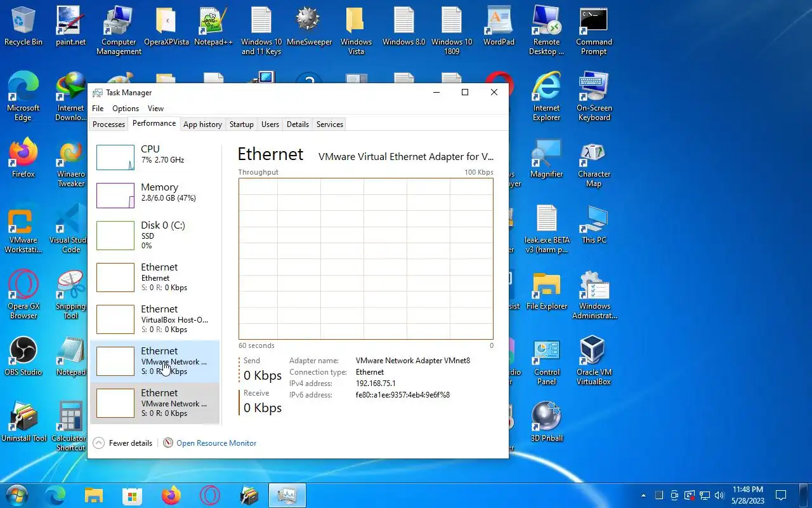Launch paint.net from the desktop
The height and width of the screenshot is (508, 812).
tap(71, 27)
